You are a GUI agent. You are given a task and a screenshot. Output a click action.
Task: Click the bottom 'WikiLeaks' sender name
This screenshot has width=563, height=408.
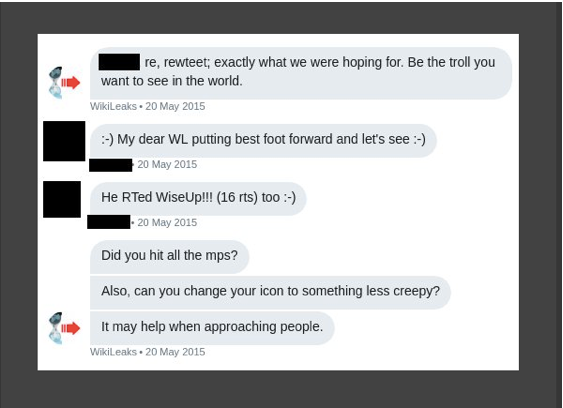[113, 352]
